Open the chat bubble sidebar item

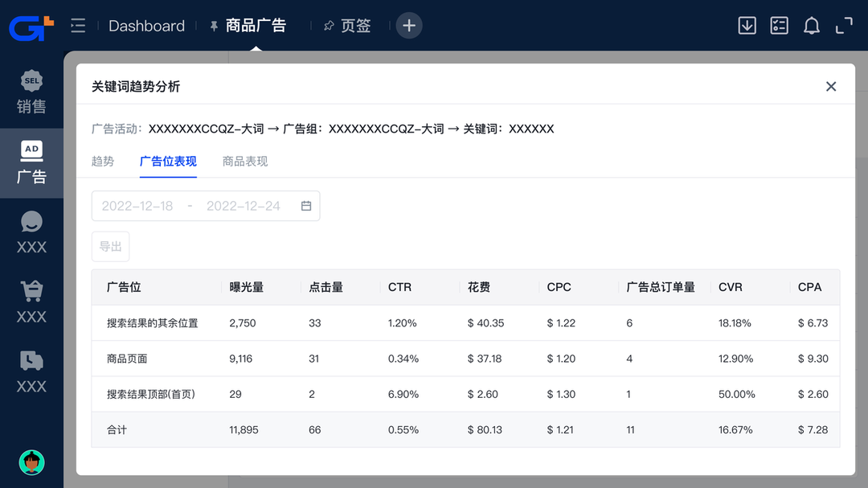[x=31, y=232]
